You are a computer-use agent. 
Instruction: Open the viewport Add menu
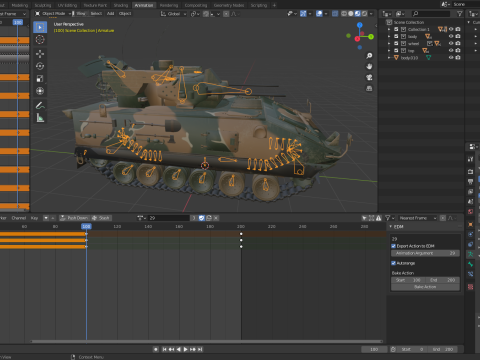(110, 14)
